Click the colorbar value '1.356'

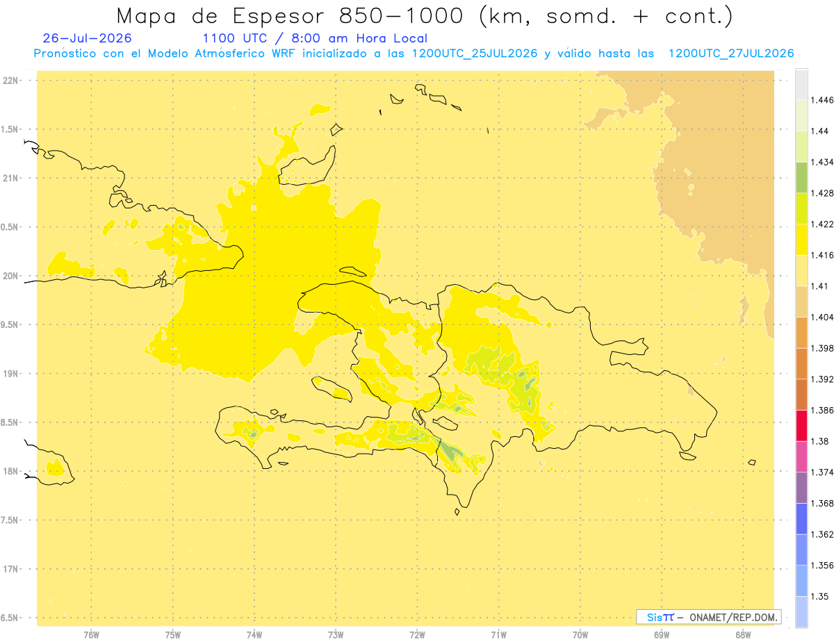pyautogui.click(x=822, y=565)
